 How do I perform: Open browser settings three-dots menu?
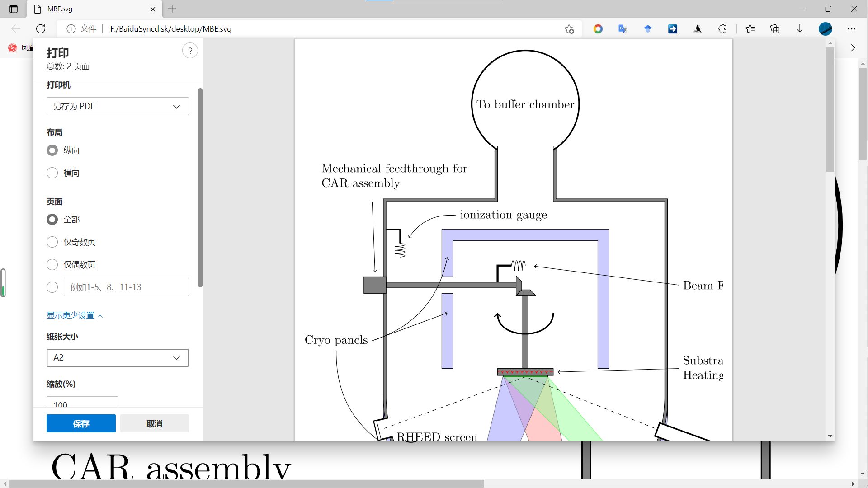click(x=852, y=29)
